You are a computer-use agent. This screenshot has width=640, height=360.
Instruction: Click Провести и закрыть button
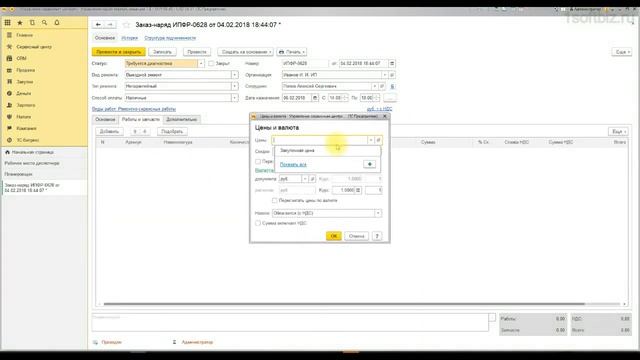click(118, 52)
